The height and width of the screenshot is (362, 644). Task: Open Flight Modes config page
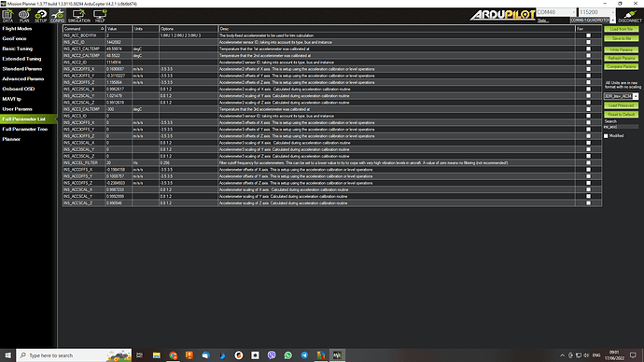[x=17, y=29]
